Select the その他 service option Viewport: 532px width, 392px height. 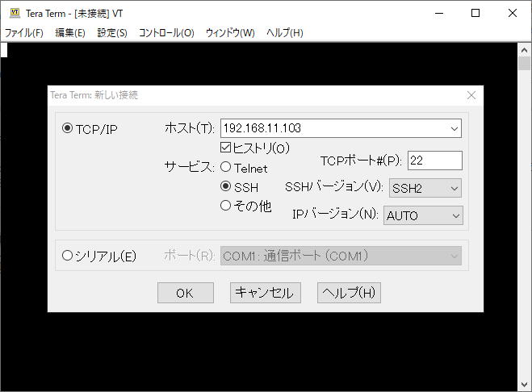pos(226,206)
